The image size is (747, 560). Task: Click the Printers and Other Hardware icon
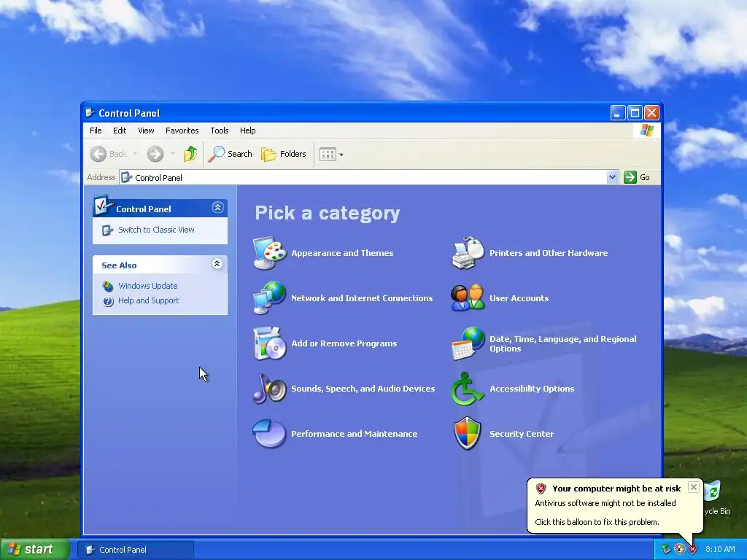(x=468, y=253)
